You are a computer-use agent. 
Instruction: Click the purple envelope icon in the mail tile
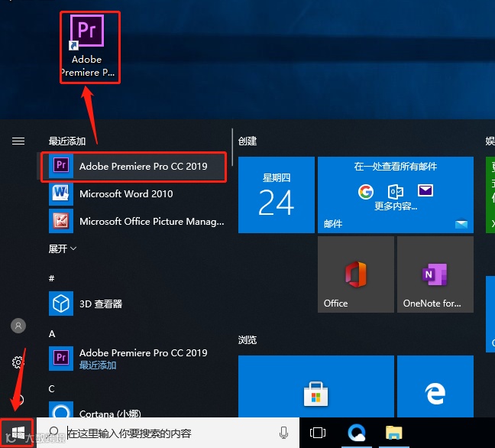pos(425,190)
